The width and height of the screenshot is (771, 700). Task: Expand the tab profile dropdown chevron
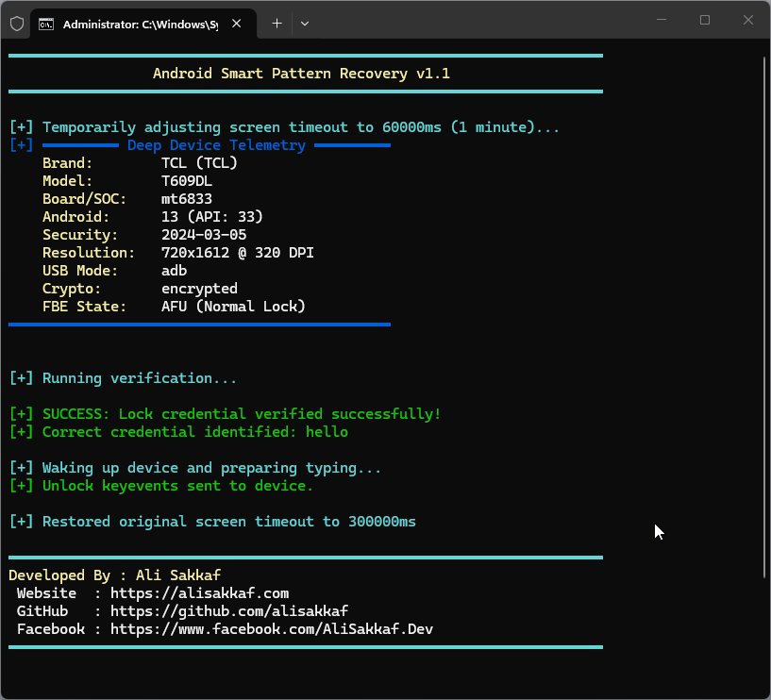tap(305, 23)
